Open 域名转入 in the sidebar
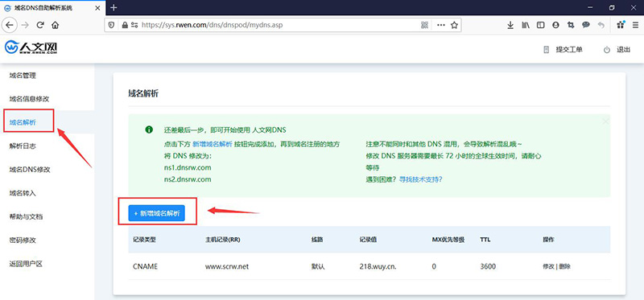The image size is (644, 300). click(x=23, y=193)
